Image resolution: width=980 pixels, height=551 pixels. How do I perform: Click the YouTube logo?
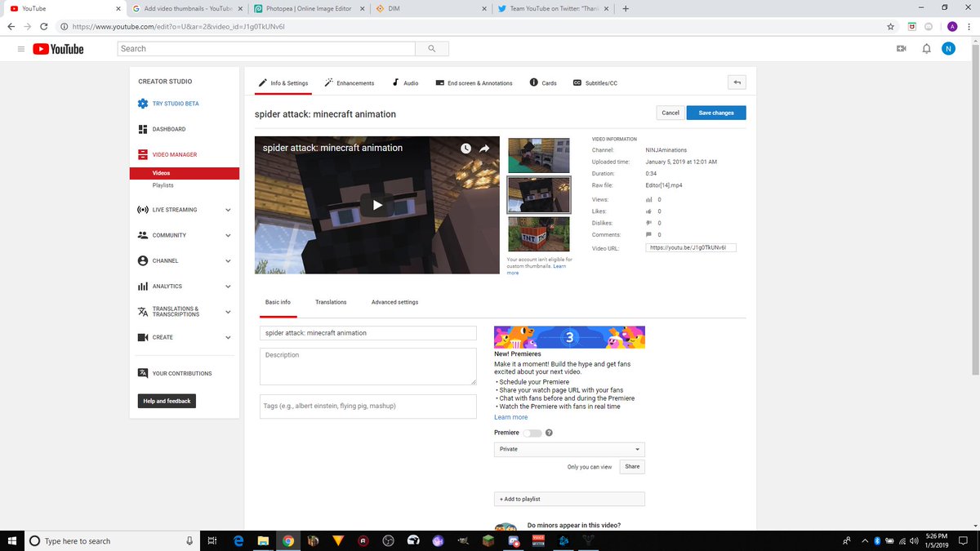(58, 49)
